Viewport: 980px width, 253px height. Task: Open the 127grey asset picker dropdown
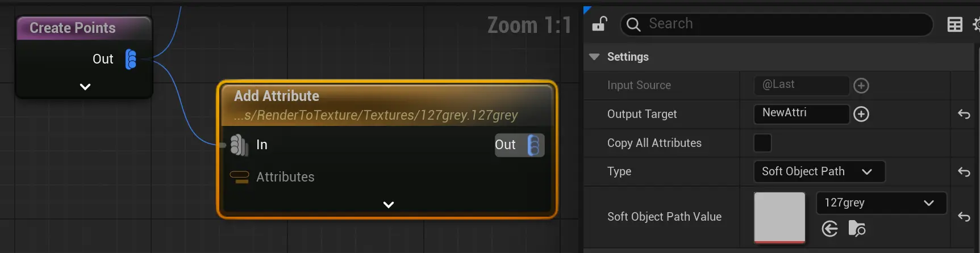[x=881, y=203]
